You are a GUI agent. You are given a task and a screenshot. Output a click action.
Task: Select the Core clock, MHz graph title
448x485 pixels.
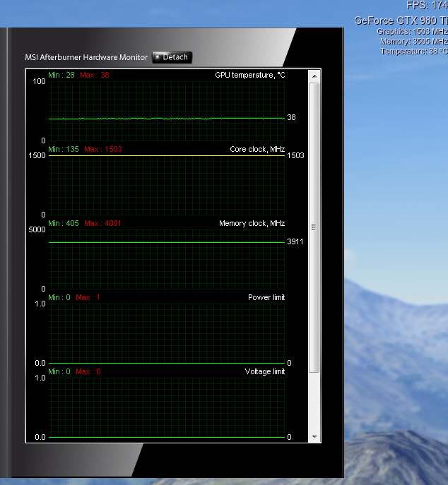tap(257, 150)
